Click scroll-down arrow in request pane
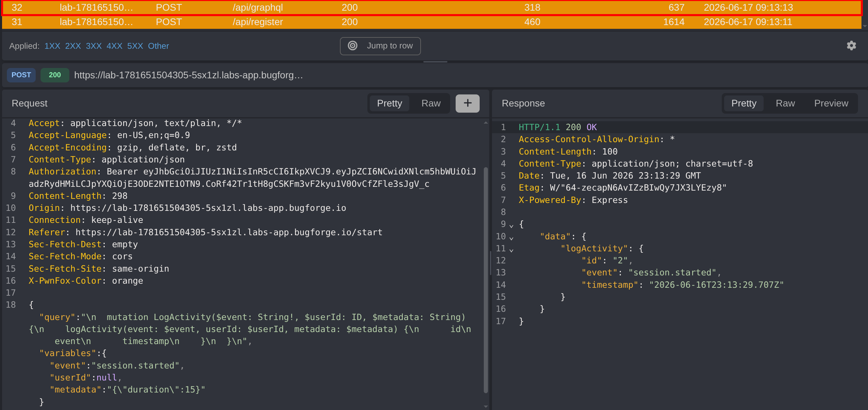 point(486,406)
